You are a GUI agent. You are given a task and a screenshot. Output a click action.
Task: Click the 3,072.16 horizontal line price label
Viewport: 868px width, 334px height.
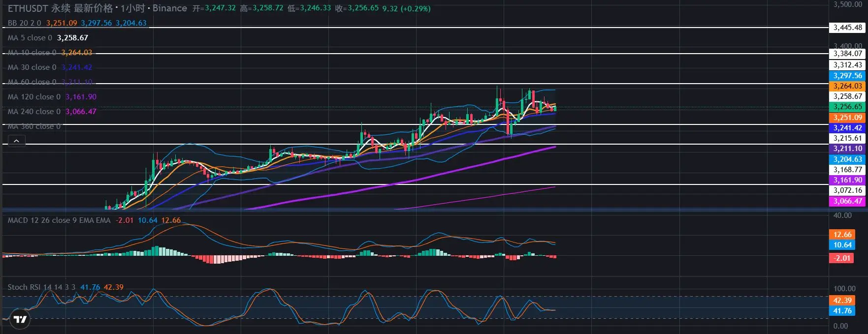(x=847, y=190)
